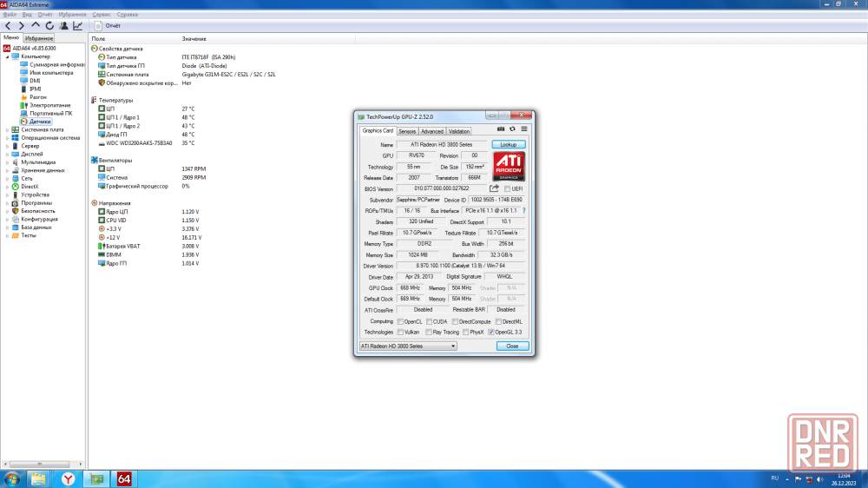
Task: Switch to the Validation tab in GPU-Z
Action: pyautogui.click(x=459, y=131)
